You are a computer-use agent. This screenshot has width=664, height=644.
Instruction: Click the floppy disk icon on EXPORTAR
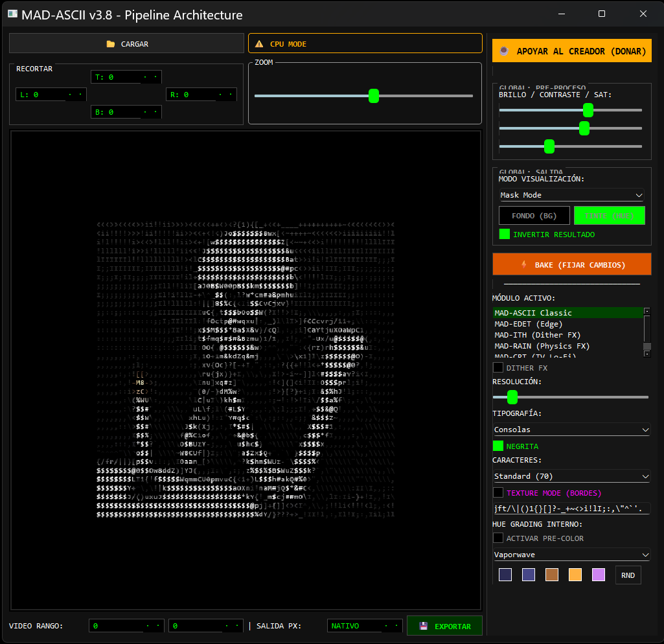coord(424,627)
